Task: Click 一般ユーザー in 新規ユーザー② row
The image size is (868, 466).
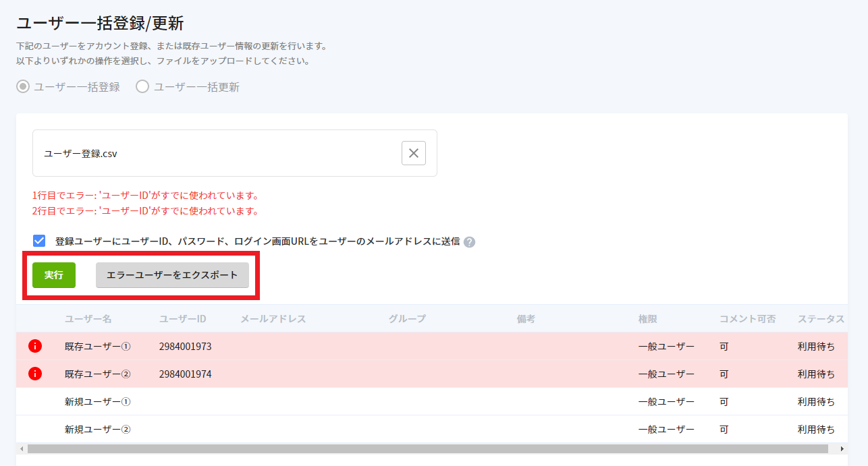Action: (x=666, y=429)
